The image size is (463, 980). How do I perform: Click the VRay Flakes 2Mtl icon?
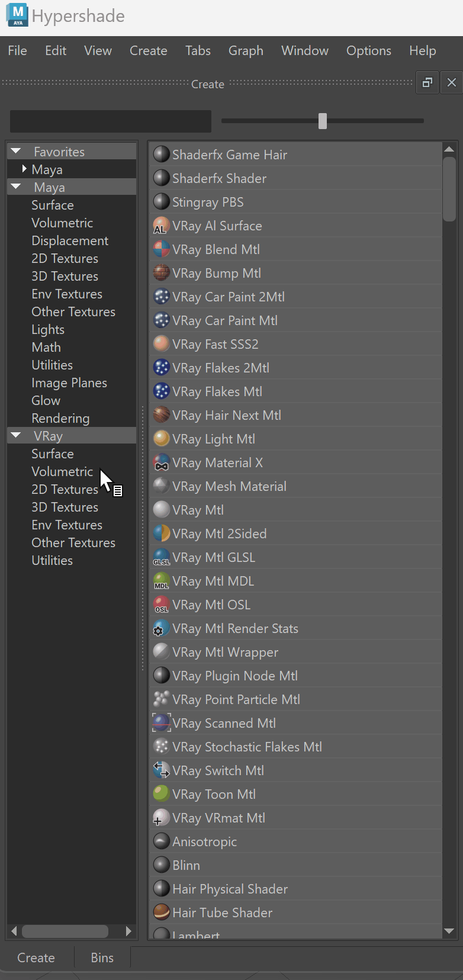tap(162, 368)
